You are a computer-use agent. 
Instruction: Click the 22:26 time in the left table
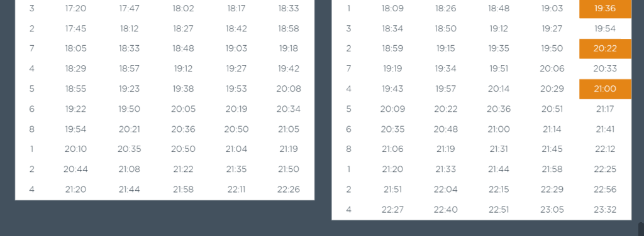288,190
